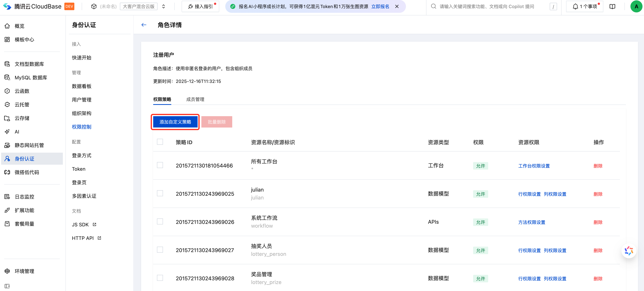Collapse sidebar using bottom-left panel icon
Image resolution: width=644 pixels, height=291 pixels.
point(7,286)
